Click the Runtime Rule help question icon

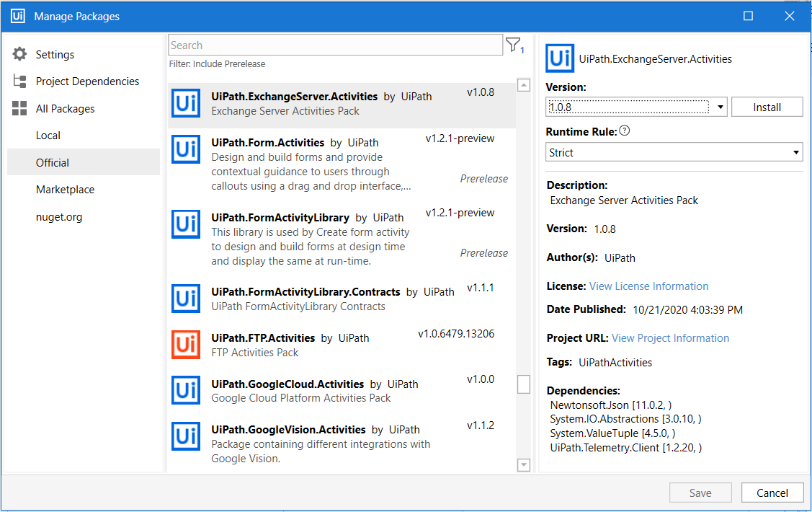625,131
